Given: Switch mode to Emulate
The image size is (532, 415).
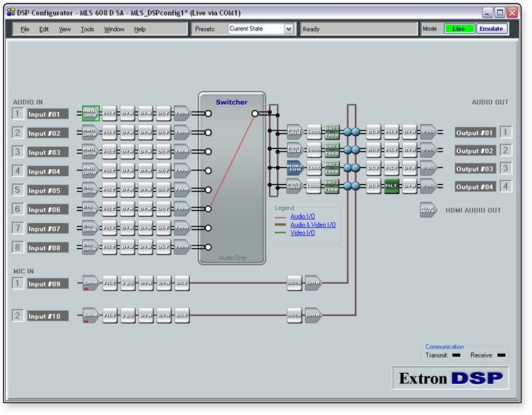Looking at the screenshot, I should coord(491,29).
